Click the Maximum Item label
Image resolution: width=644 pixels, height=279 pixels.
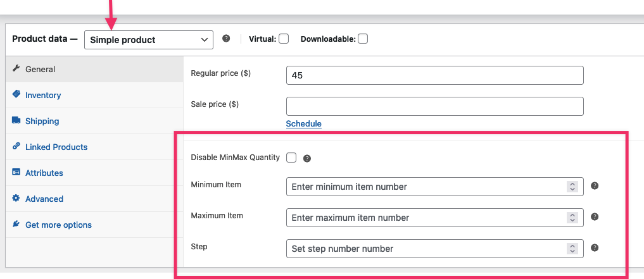(x=217, y=215)
